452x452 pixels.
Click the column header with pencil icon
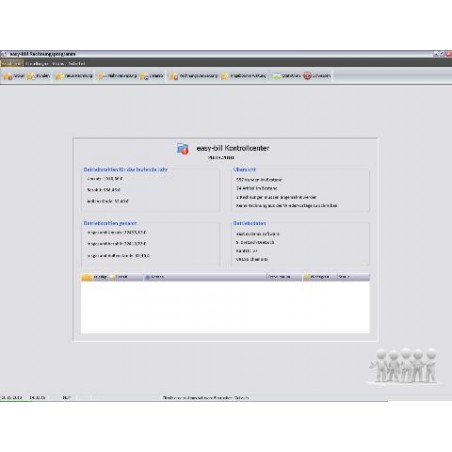[x=319, y=277]
